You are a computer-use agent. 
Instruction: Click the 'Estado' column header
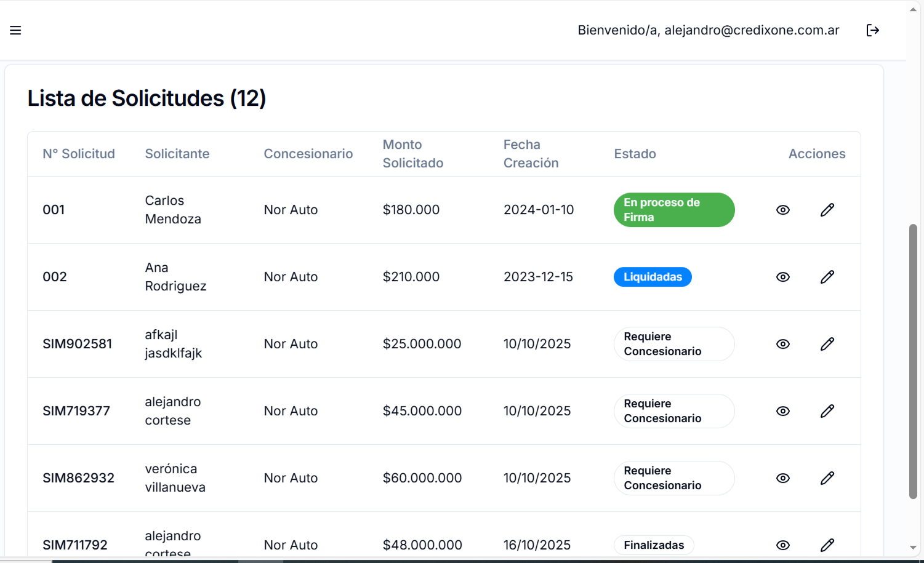635,154
